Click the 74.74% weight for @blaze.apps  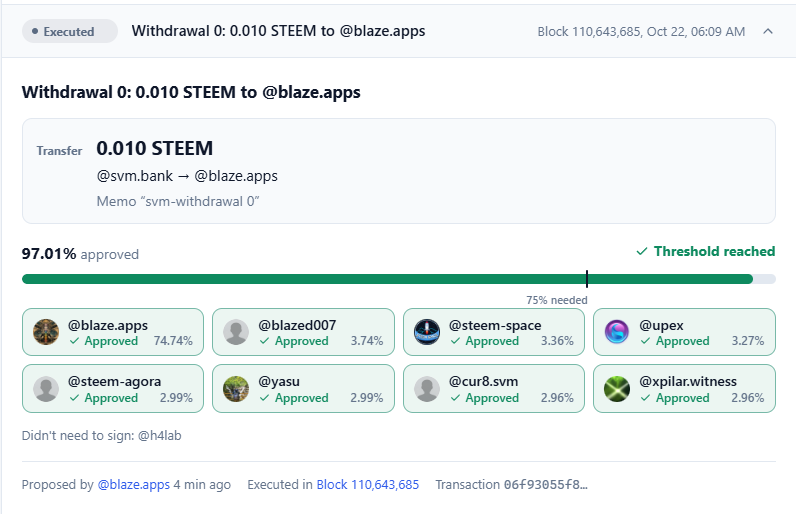click(173, 341)
